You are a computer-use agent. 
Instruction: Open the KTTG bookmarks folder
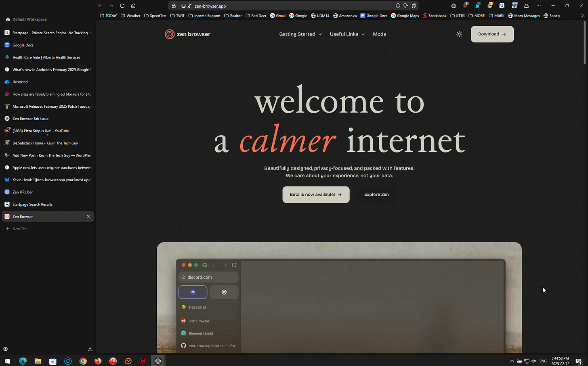coord(458,16)
